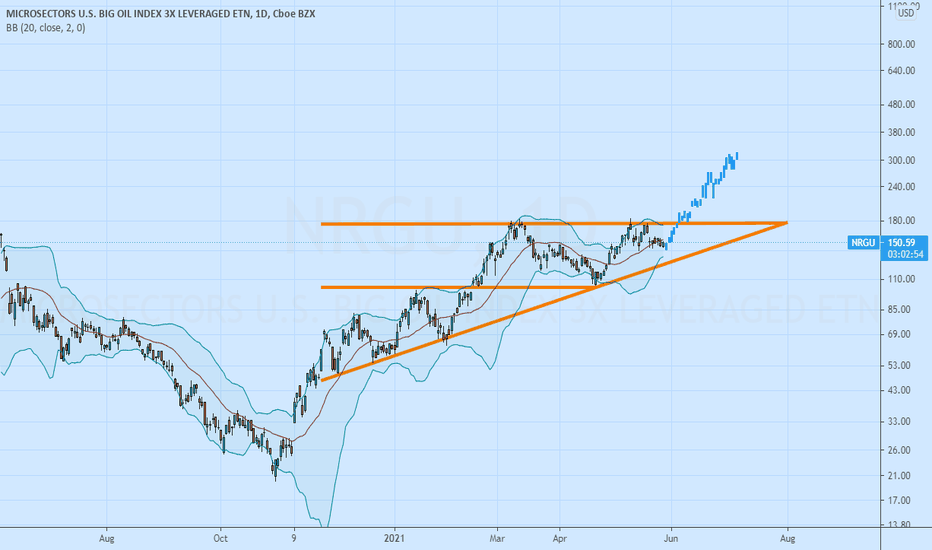
Task: Click the 150.59 current price label
Action: (900, 243)
